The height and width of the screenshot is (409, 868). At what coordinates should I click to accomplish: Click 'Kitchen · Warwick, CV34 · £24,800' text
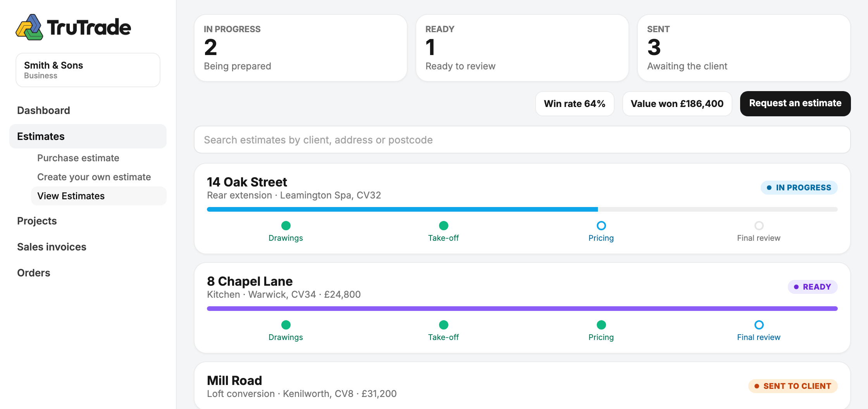(284, 295)
